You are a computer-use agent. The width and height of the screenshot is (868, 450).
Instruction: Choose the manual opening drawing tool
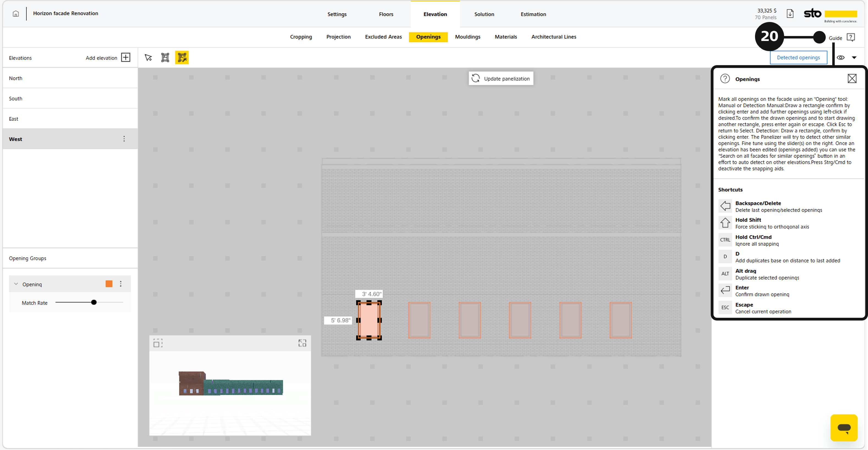[x=165, y=58]
